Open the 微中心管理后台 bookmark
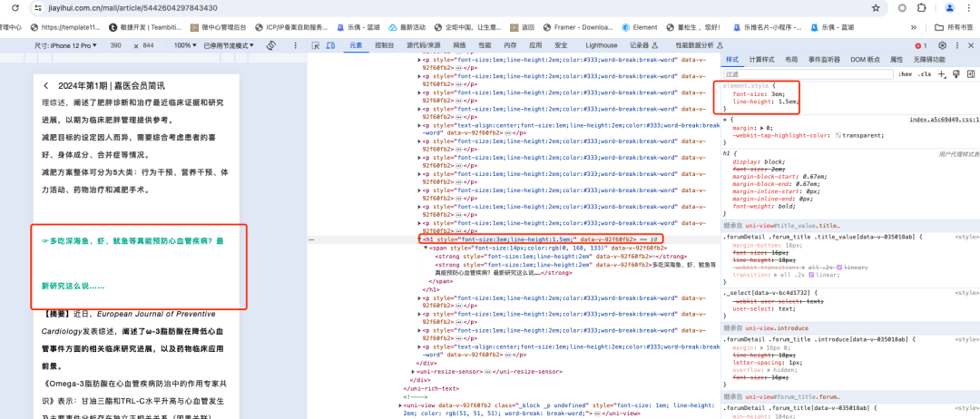This screenshot has width=980, height=419. [x=218, y=27]
